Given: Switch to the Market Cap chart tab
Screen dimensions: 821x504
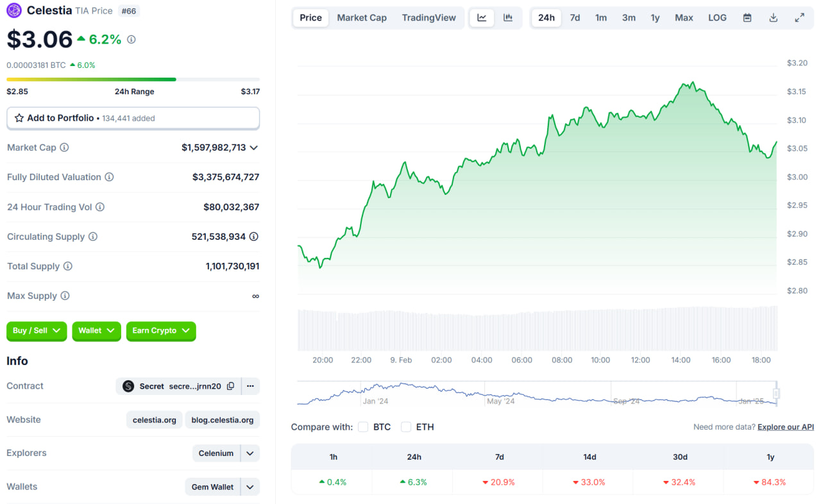Looking at the screenshot, I should coord(362,18).
